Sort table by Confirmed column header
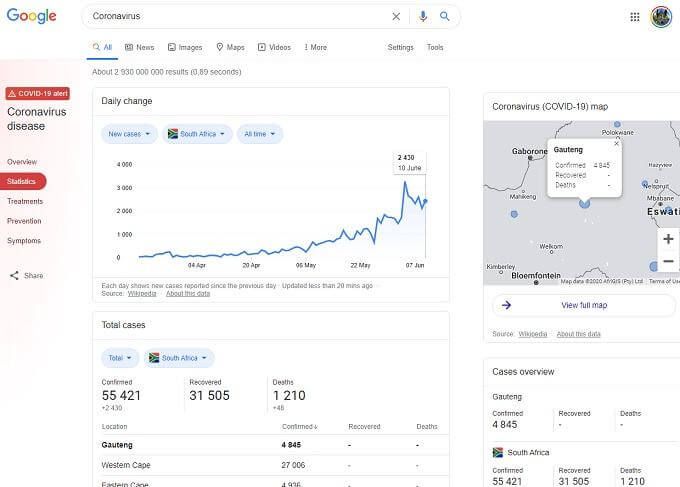The image size is (680, 487). click(300, 427)
